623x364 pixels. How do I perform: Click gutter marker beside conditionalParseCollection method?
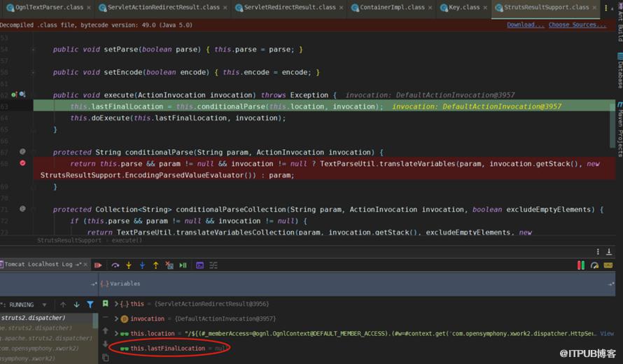[x=22, y=209]
